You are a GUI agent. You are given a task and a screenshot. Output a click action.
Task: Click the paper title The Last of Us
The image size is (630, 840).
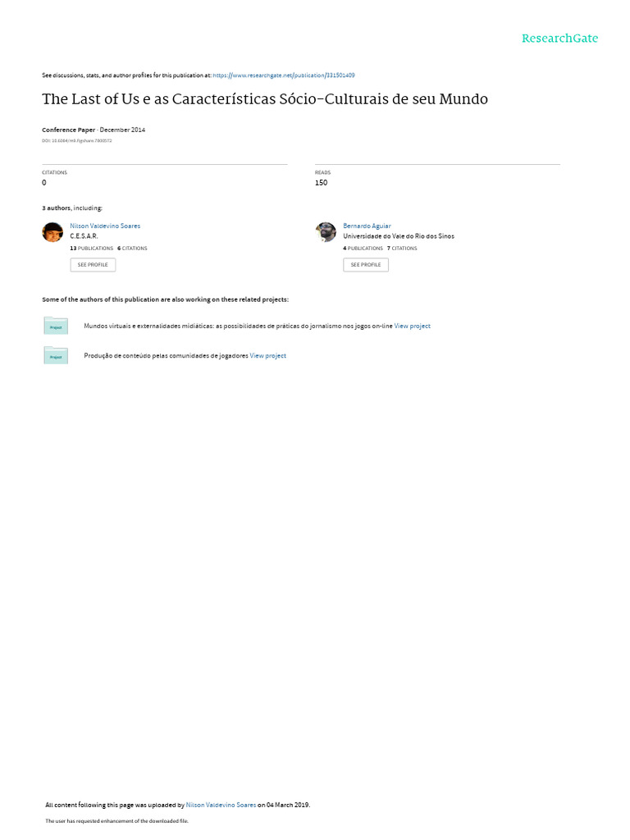[x=265, y=99]
